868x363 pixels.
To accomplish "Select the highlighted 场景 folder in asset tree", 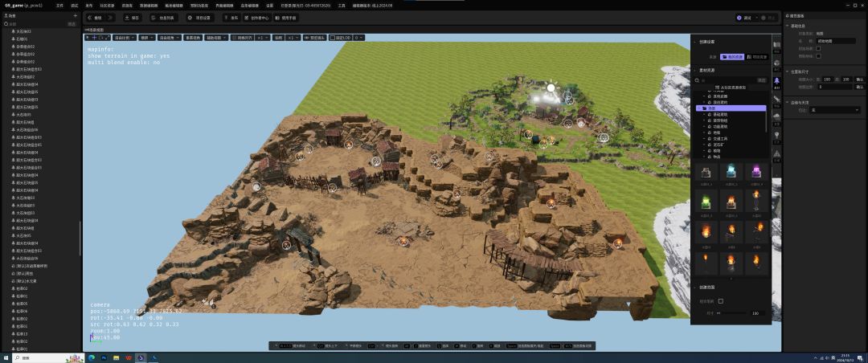I will [731, 108].
